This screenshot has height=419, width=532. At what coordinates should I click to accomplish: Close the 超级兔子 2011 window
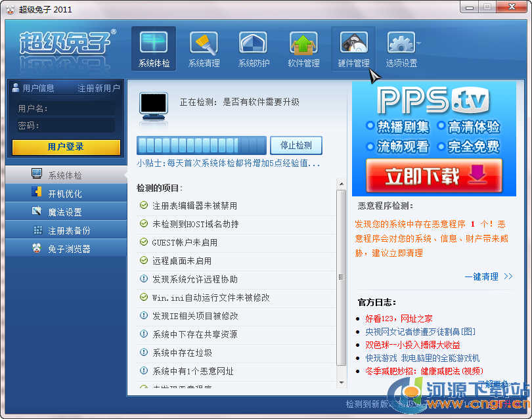coord(512,7)
